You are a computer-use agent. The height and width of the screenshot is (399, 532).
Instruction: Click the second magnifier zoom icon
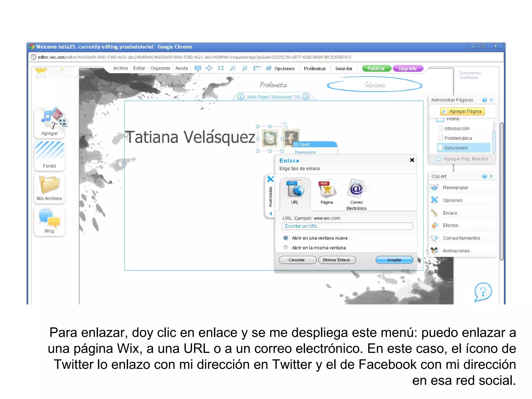244,68
